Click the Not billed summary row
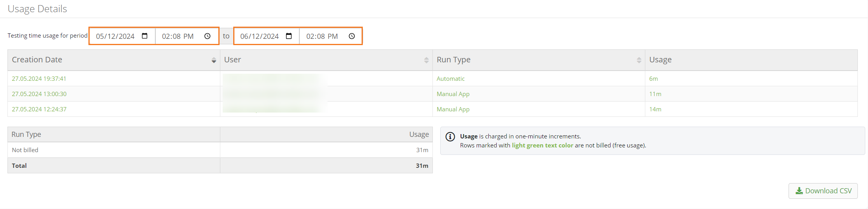This screenshot has width=868, height=209. point(25,150)
